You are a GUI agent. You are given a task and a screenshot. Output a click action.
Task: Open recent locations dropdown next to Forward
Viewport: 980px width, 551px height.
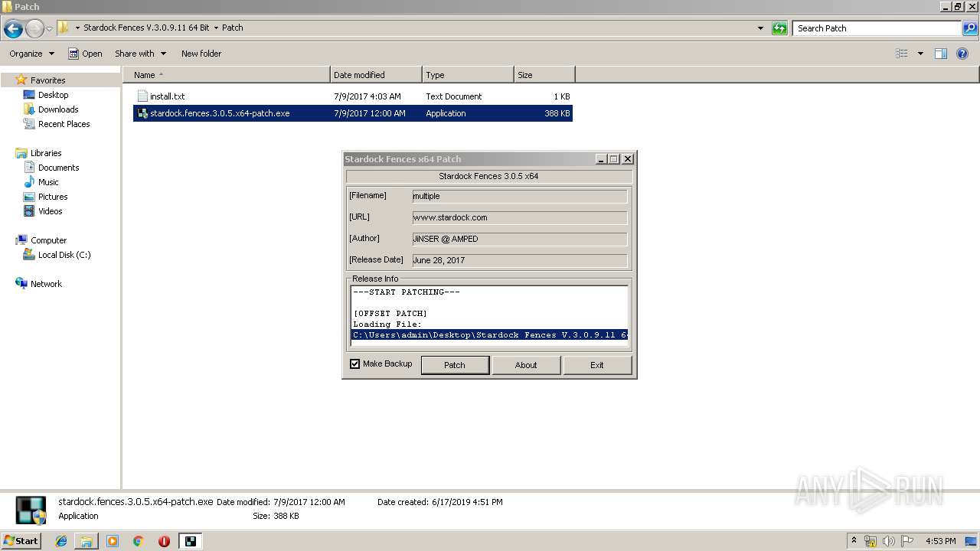point(49,29)
